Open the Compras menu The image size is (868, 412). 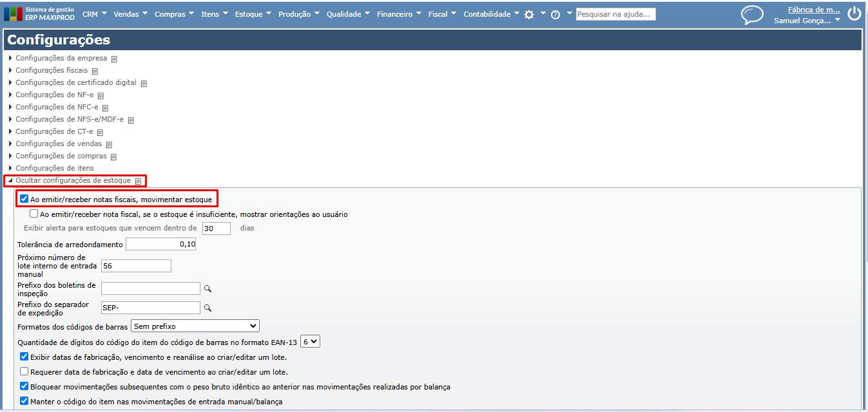coord(174,14)
